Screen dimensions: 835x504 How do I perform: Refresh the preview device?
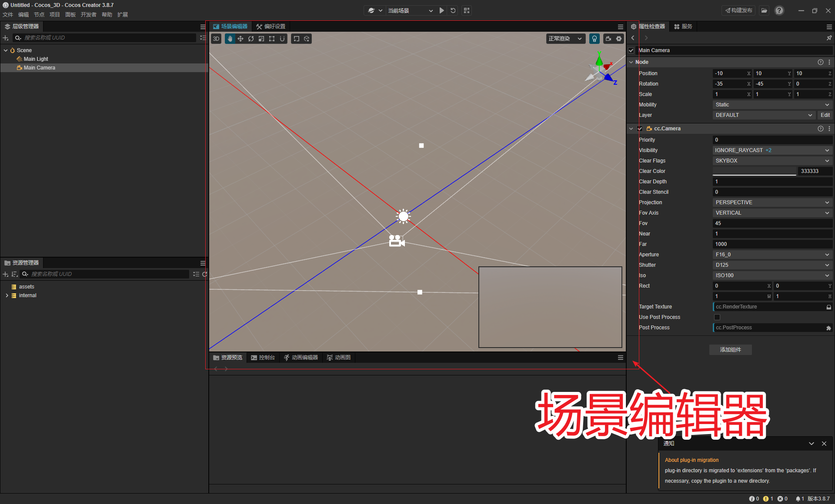click(453, 10)
